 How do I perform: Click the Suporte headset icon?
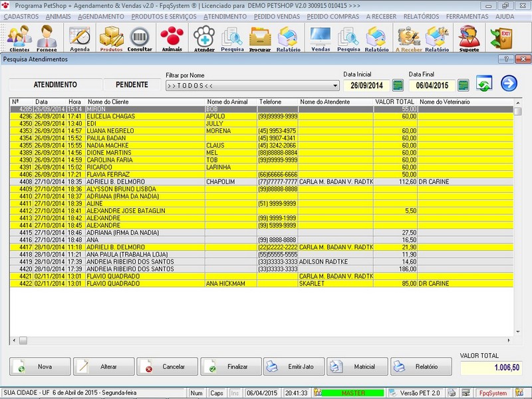[469, 38]
